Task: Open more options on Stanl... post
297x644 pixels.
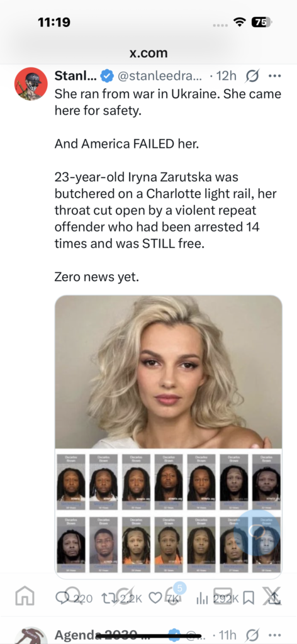Action: point(274,75)
